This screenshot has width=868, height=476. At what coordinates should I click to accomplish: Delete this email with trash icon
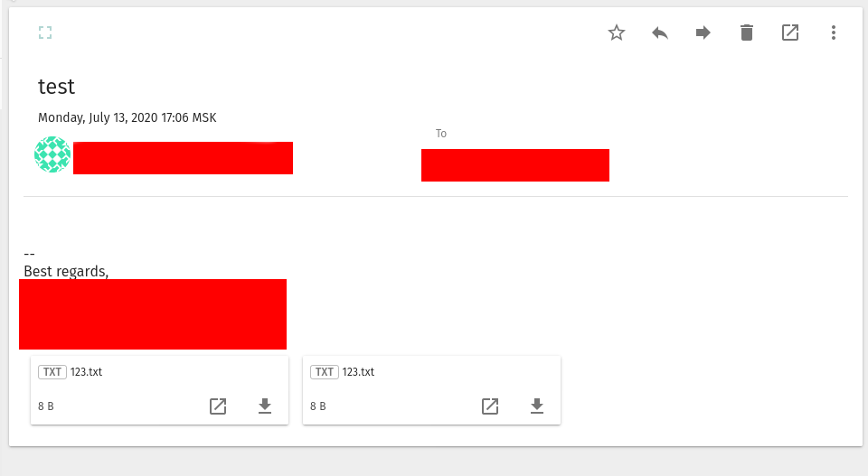pos(747,33)
